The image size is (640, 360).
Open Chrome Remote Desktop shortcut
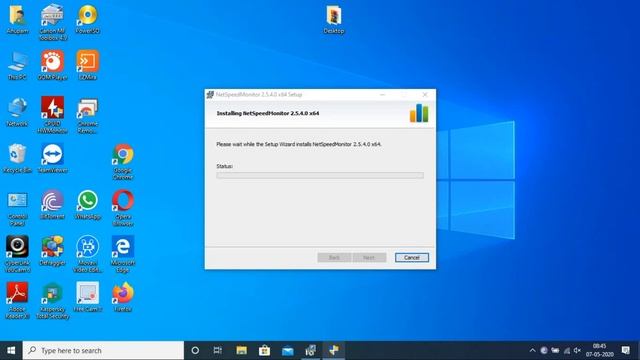pyautogui.click(x=87, y=115)
